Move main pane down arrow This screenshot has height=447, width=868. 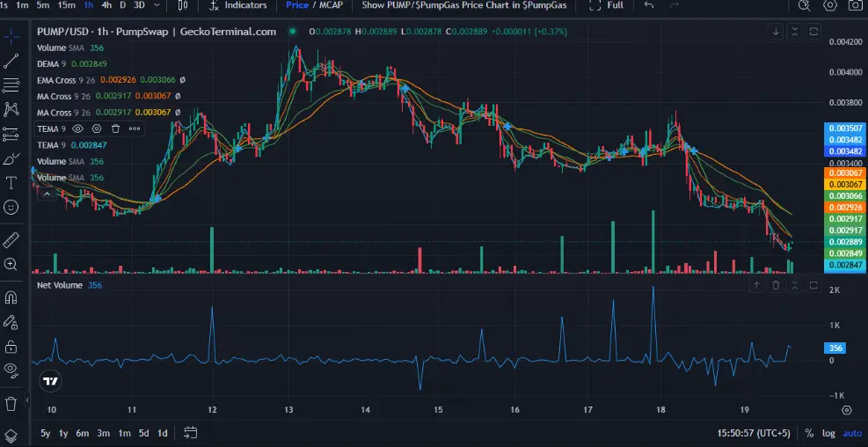coord(776,32)
